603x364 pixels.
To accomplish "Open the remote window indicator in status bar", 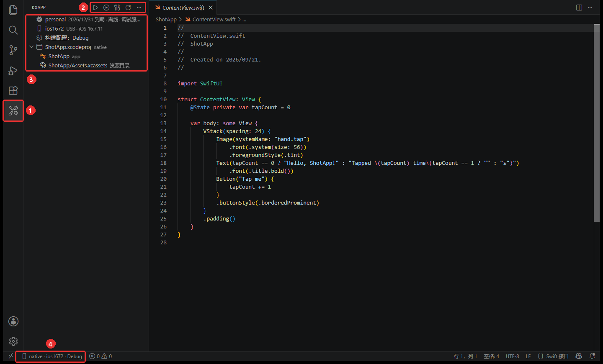I will pos(11,356).
